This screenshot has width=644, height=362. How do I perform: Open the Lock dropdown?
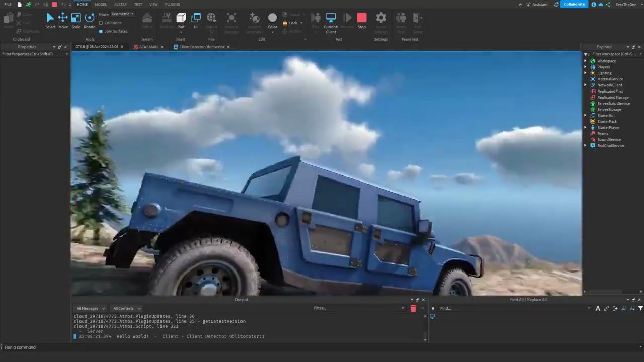(301, 23)
